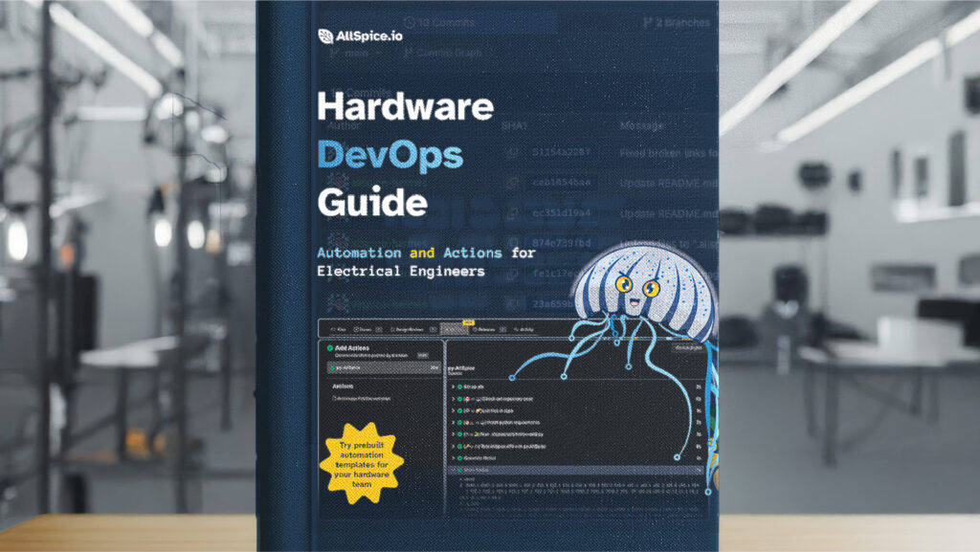
Task: Click the green check beside Add Actions
Action: click(330, 348)
